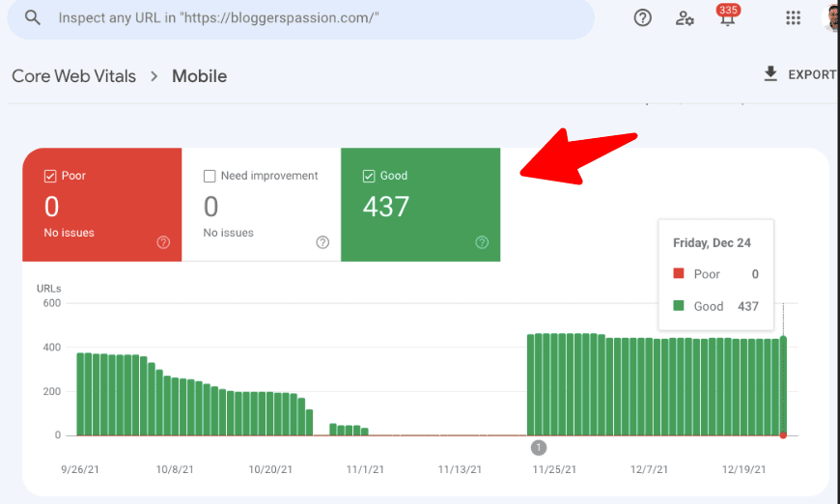The width and height of the screenshot is (840, 504).
Task: Open the Google apps grid
Action: pos(793,18)
